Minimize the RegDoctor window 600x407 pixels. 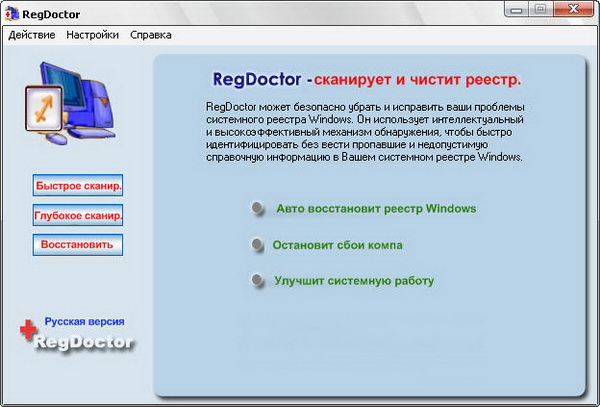coord(514,10)
